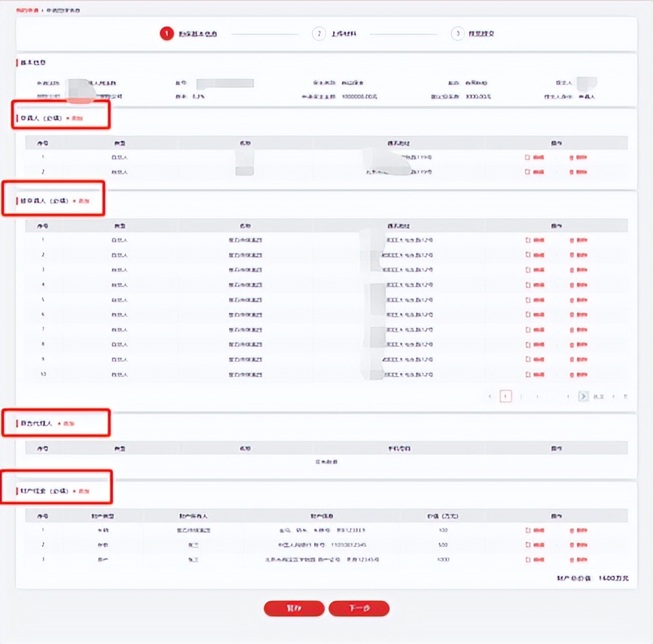
Task: Go to step 2 upload materials
Action: [336, 34]
